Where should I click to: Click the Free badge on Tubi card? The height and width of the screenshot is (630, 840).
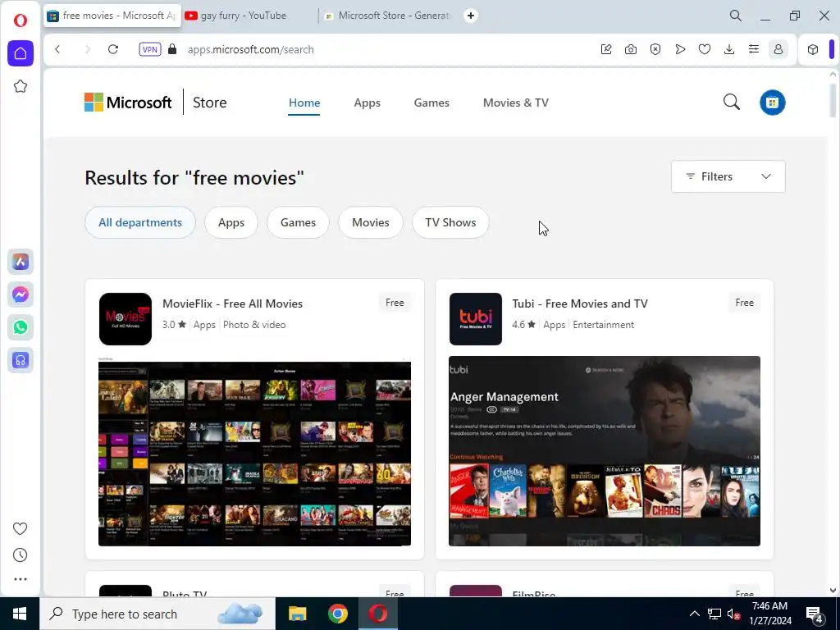[x=745, y=303]
